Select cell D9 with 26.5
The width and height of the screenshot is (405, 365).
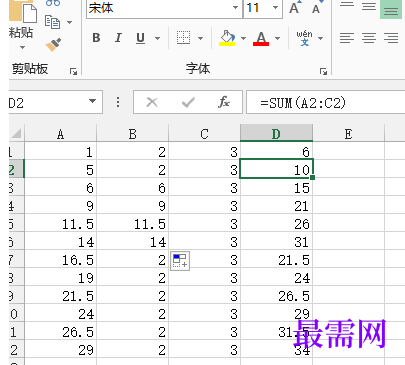276,295
